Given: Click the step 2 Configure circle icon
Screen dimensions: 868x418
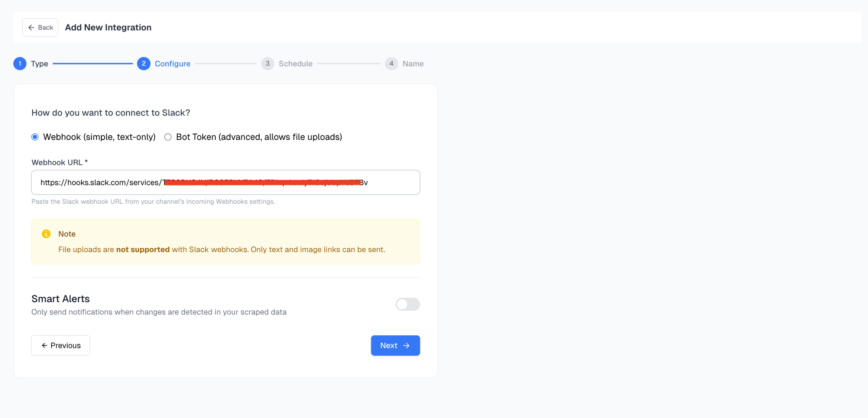Looking at the screenshot, I should [x=144, y=63].
